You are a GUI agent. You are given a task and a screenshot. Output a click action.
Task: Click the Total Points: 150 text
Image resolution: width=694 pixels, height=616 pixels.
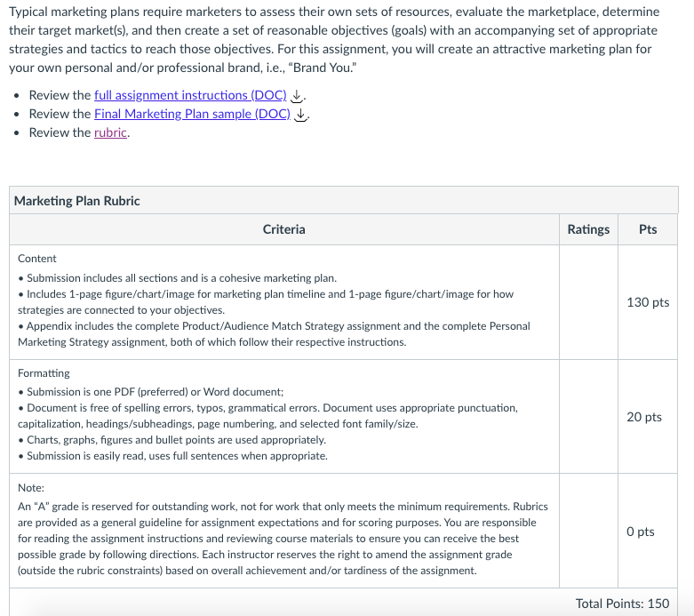coord(622,604)
